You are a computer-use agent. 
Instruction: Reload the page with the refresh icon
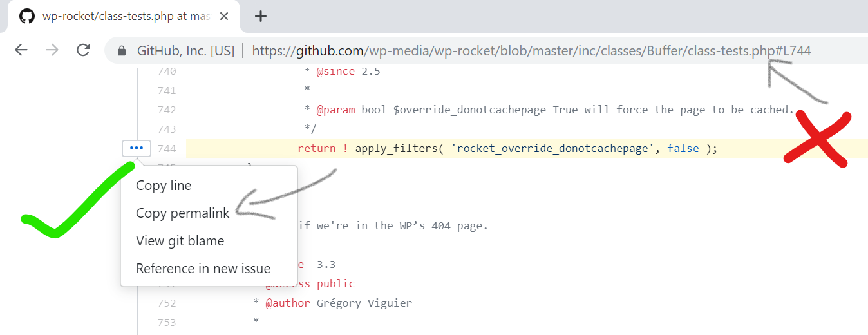pyautogui.click(x=83, y=50)
